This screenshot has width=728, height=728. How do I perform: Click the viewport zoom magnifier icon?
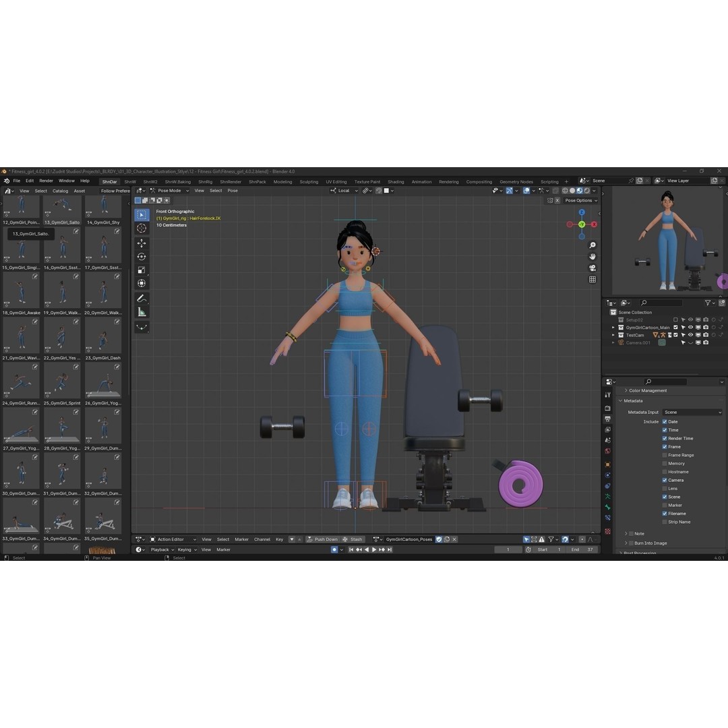point(593,245)
